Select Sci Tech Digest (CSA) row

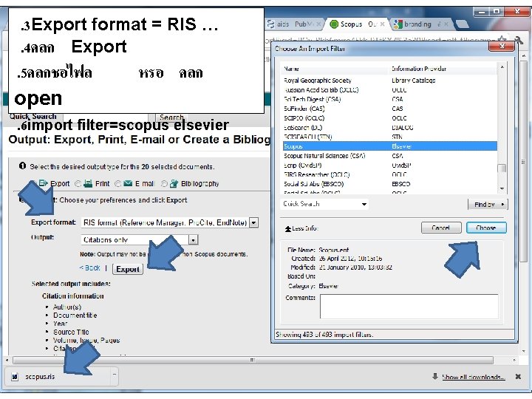pos(390,99)
